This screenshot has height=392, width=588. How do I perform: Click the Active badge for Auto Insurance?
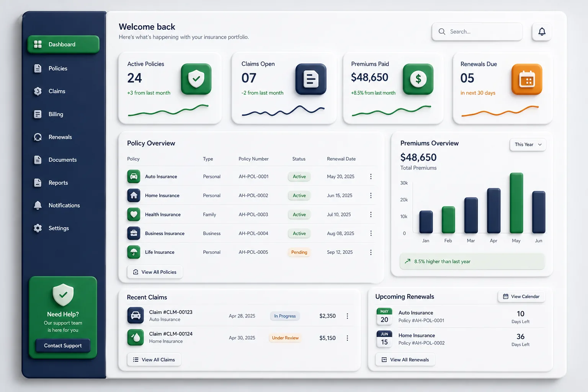tap(299, 176)
